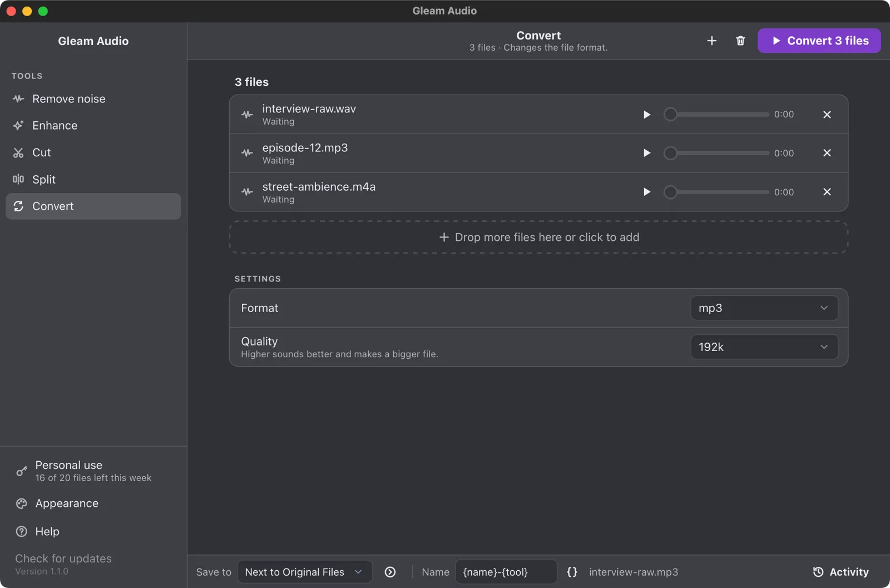Insert name token with curly braces icon
The image size is (890, 588).
click(572, 572)
